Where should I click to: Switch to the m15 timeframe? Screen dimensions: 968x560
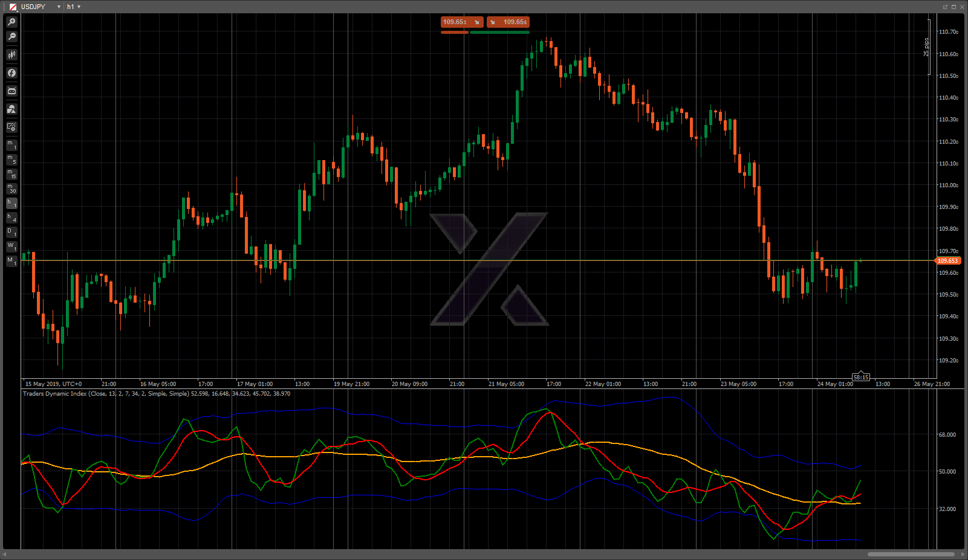coord(11,174)
